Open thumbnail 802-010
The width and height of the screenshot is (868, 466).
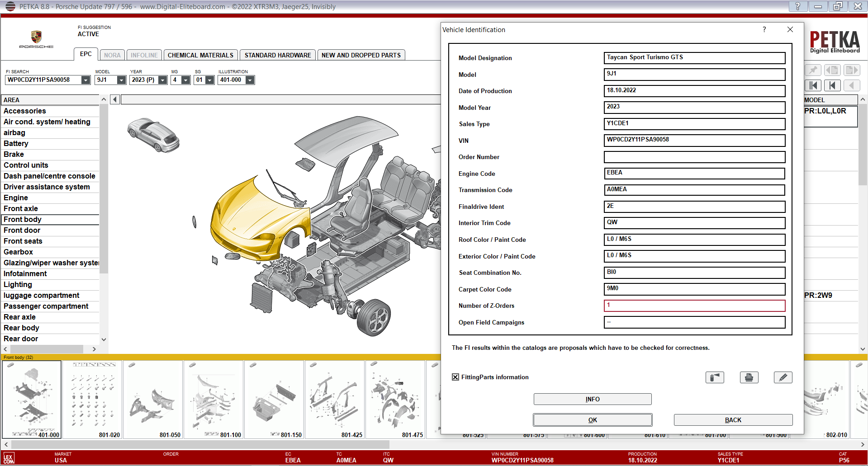point(826,400)
